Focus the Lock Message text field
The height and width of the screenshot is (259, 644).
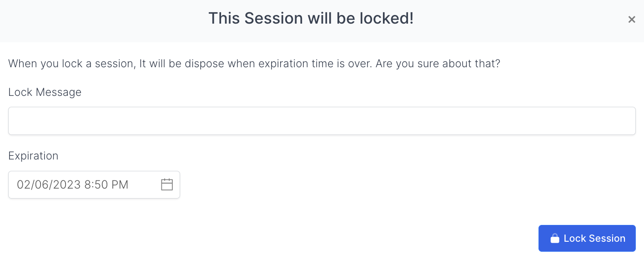click(322, 121)
